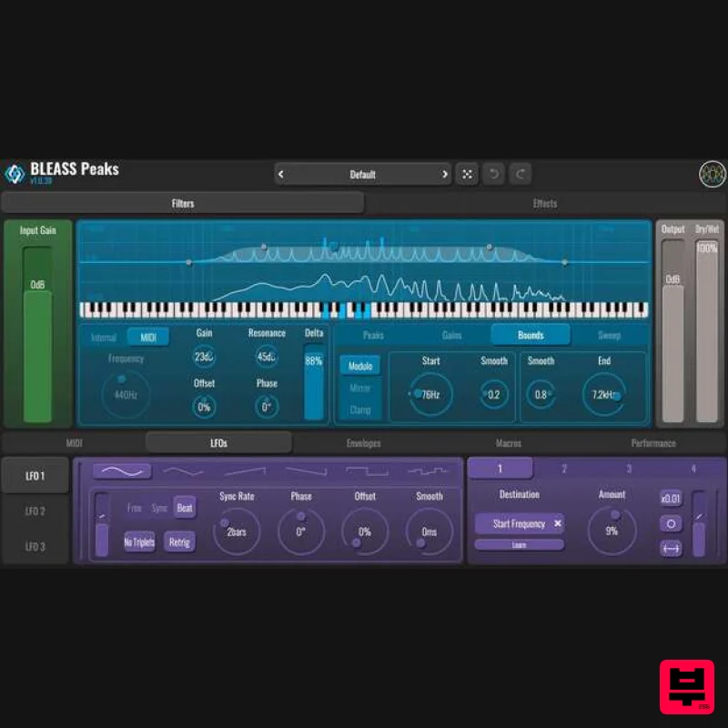Switch to the Sweep sub-tab

click(609, 335)
